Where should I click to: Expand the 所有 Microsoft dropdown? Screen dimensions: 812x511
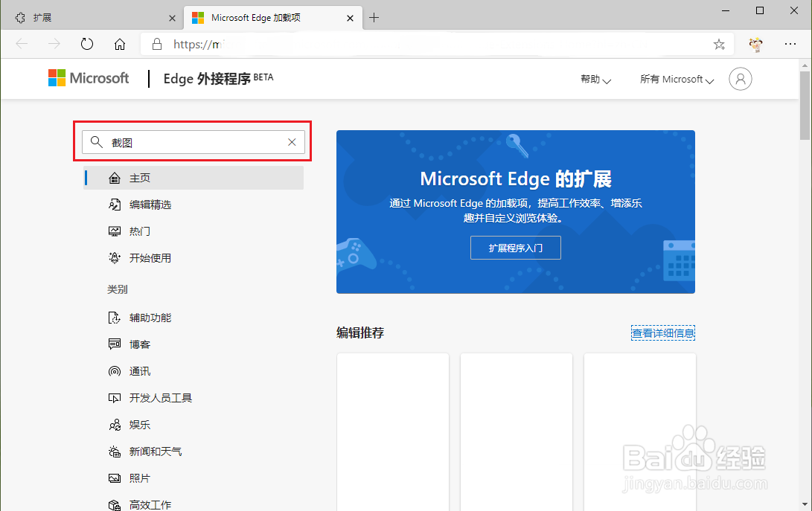point(677,79)
